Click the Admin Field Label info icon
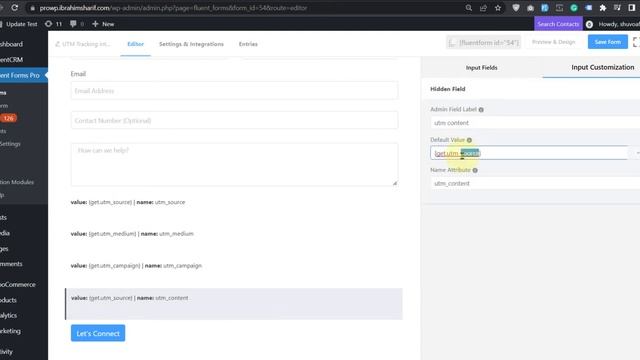The height and width of the screenshot is (360, 640). pyautogui.click(x=481, y=109)
